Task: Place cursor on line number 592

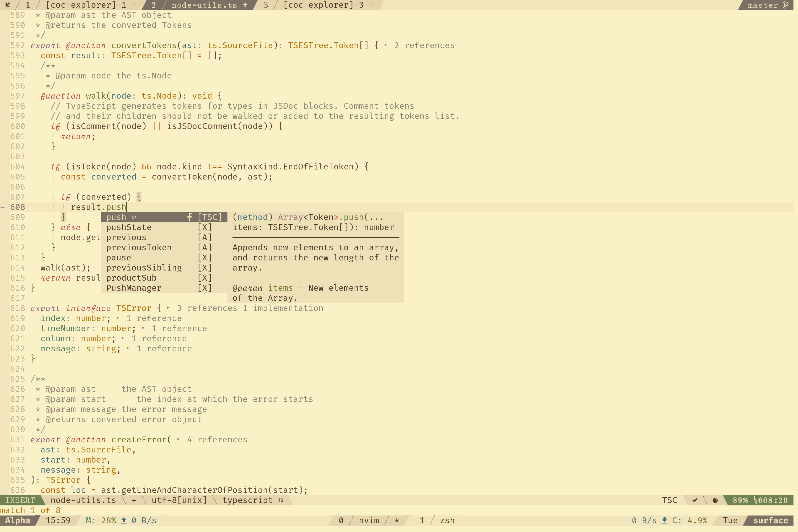Action: coord(18,45)
